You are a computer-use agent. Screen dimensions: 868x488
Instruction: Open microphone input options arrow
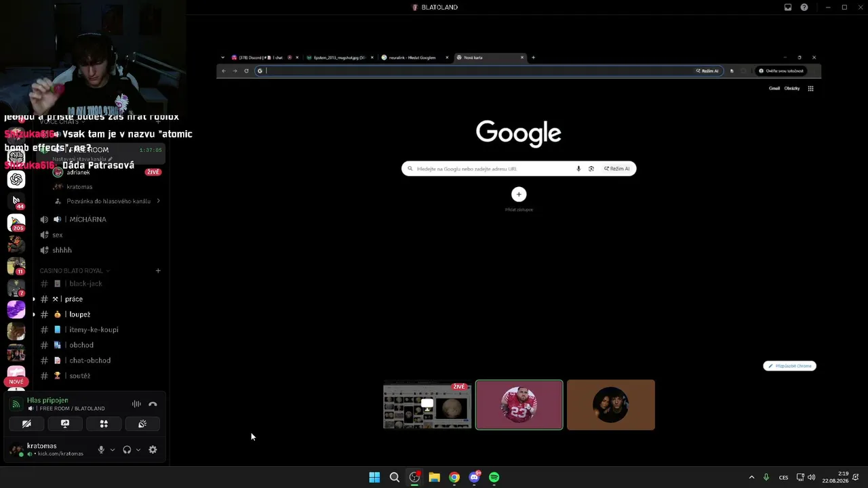113,449
